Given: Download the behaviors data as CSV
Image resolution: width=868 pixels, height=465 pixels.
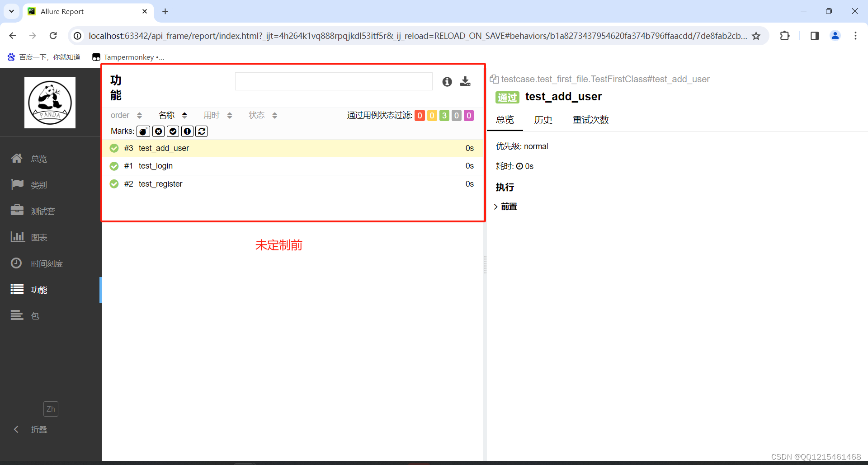Looking at the screenshot, I should point(465,81).
